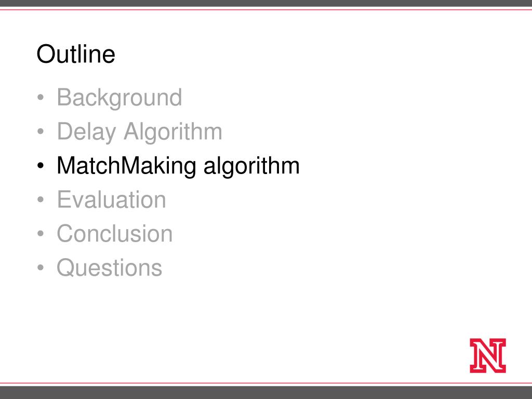Screen dimensions: 532x399
Task: Click the bullet point before Questions
Action: 41,268
